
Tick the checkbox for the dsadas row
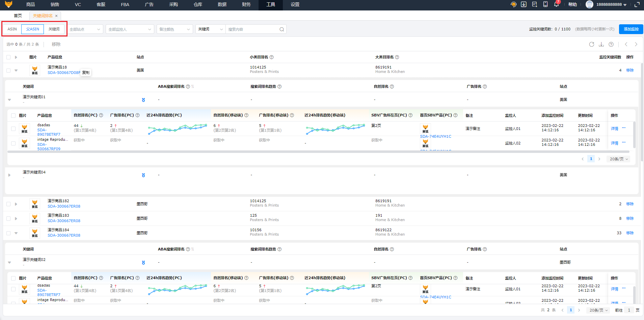tap(13, 129)
